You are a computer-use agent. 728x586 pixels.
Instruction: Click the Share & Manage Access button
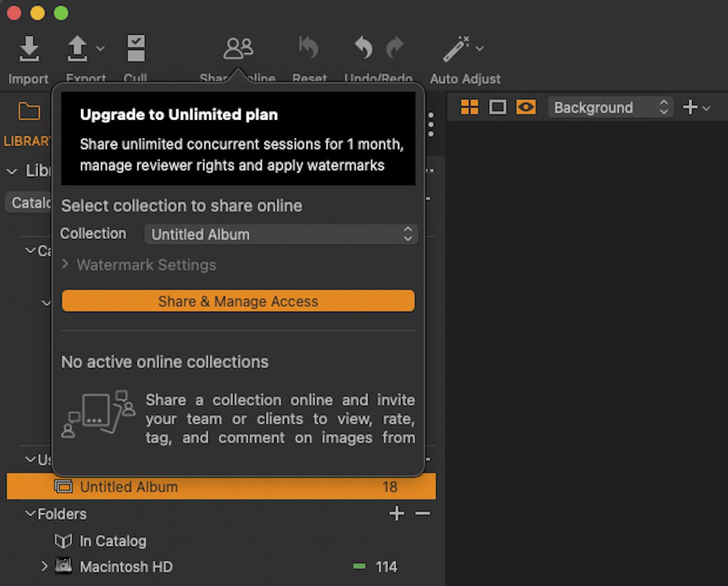(x=238, y=301)
